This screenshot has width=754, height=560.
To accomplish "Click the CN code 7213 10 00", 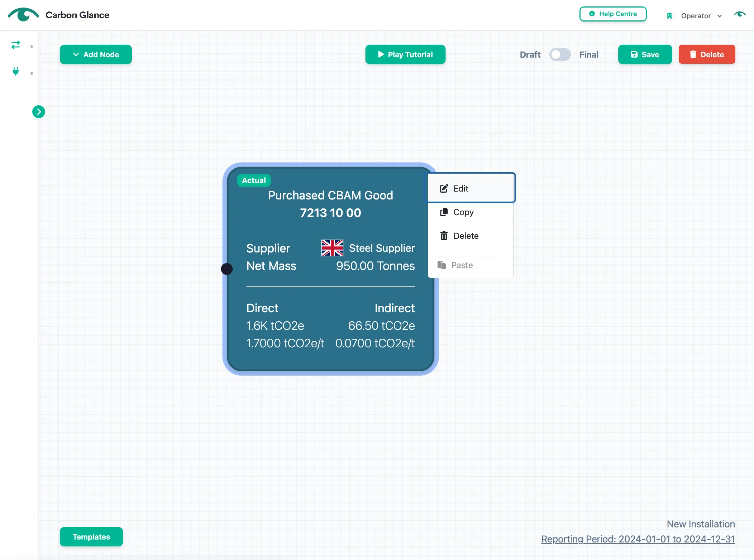I will [330, 213].
